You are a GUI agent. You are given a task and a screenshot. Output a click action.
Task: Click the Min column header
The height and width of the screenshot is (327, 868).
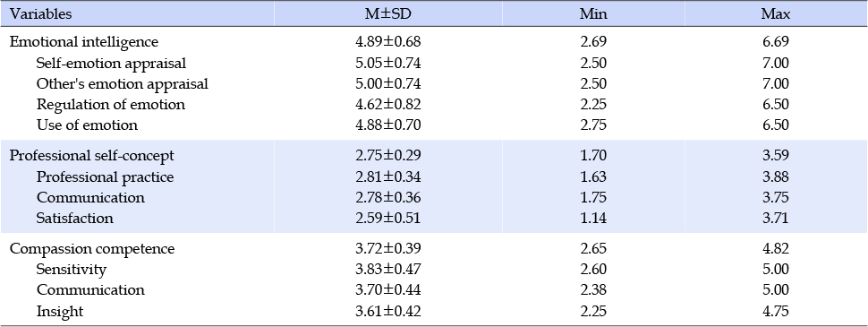pyautogui.click(x=593, y=14)
